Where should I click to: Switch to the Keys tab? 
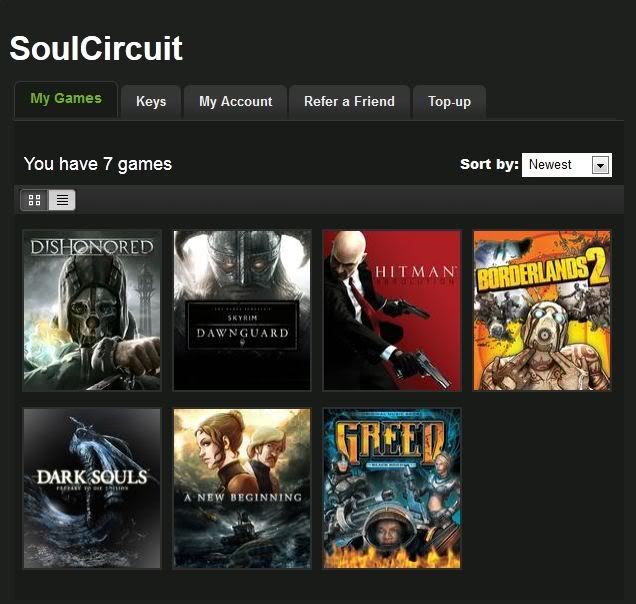tap(151, 101)
